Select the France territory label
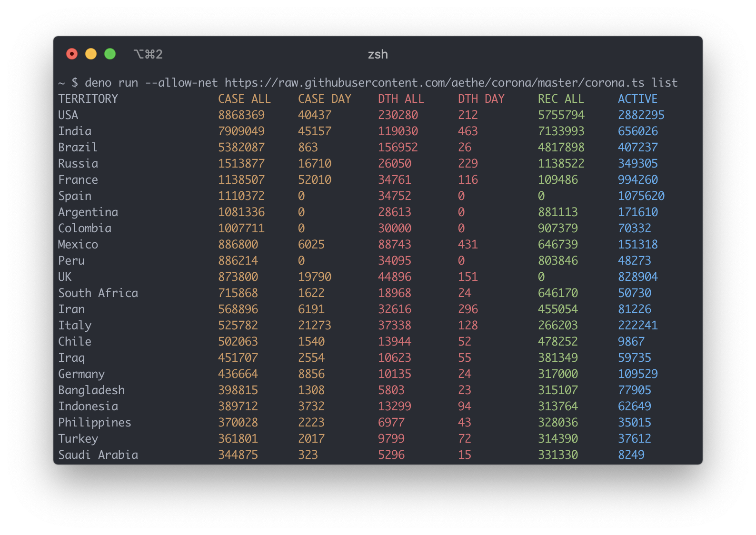Viewport: 756px width, 535px height. click(x=78, y=180)
